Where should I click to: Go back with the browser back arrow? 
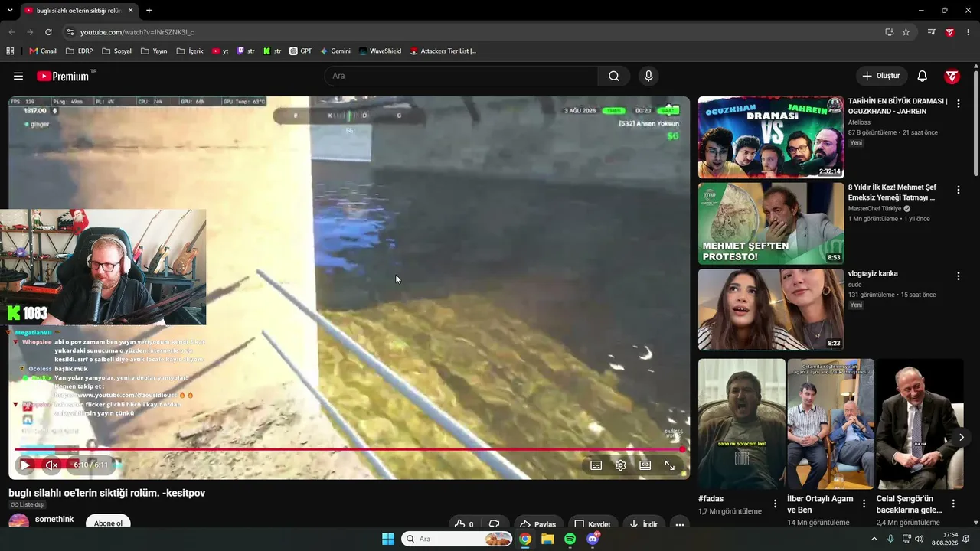(11, 32)
